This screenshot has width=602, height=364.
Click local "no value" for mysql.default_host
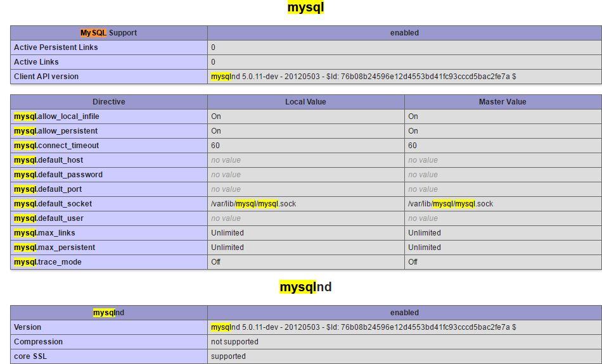pyautogui.click(x=226, y=160)
